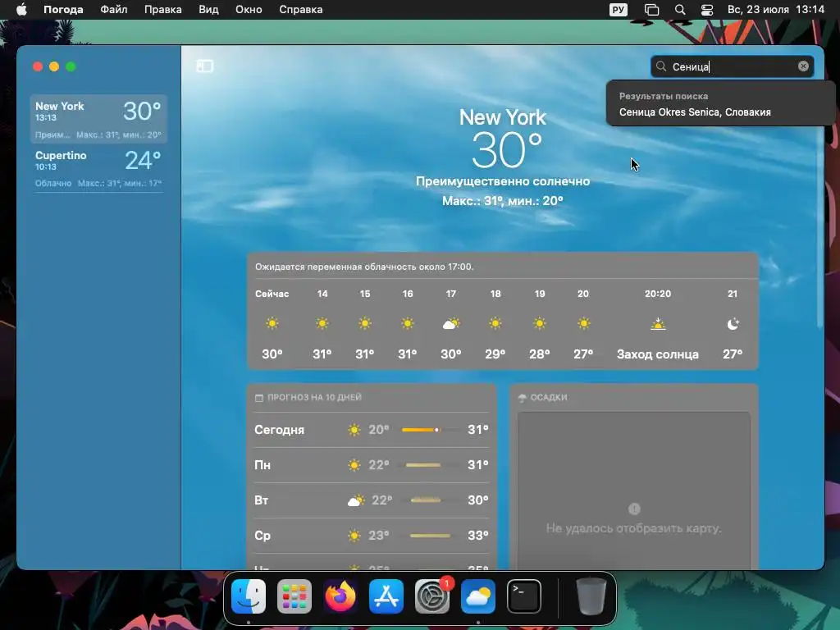Click the Ожидается переменная облачность summary text
The image size is (840, 630).
[364, 267]
